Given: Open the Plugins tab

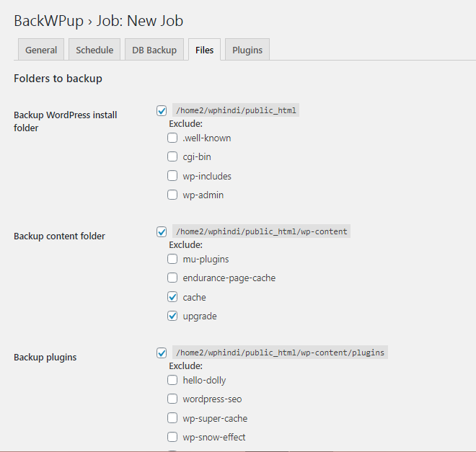Looking at the screenshot, I should pos(247,50).
